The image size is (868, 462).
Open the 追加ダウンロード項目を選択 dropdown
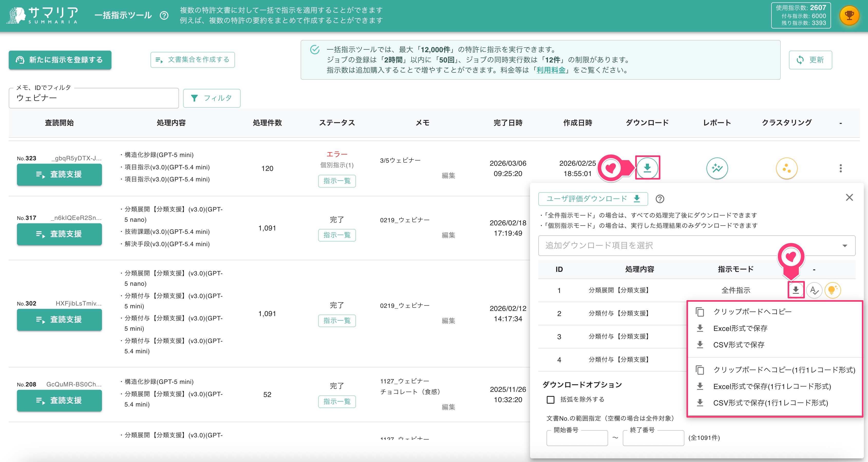point(696,245)
